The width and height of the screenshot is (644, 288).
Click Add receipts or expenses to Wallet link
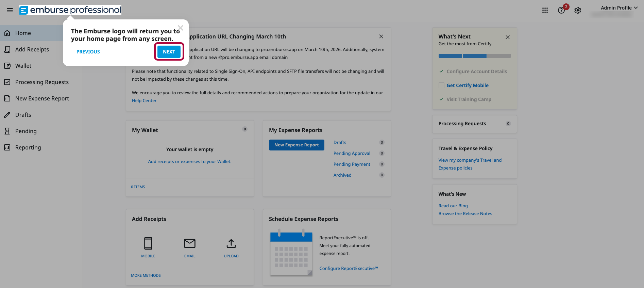tap(190, 162)
